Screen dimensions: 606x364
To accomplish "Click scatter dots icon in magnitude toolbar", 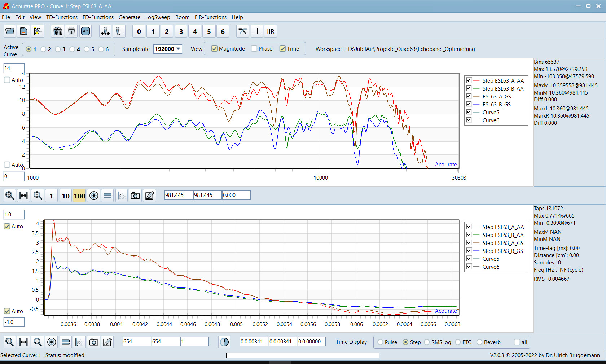I will 122,196.
